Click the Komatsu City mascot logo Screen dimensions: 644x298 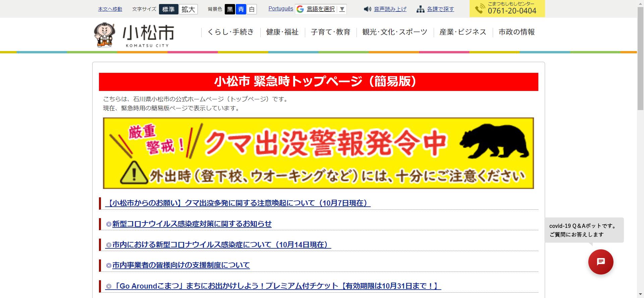pos(105,35)
